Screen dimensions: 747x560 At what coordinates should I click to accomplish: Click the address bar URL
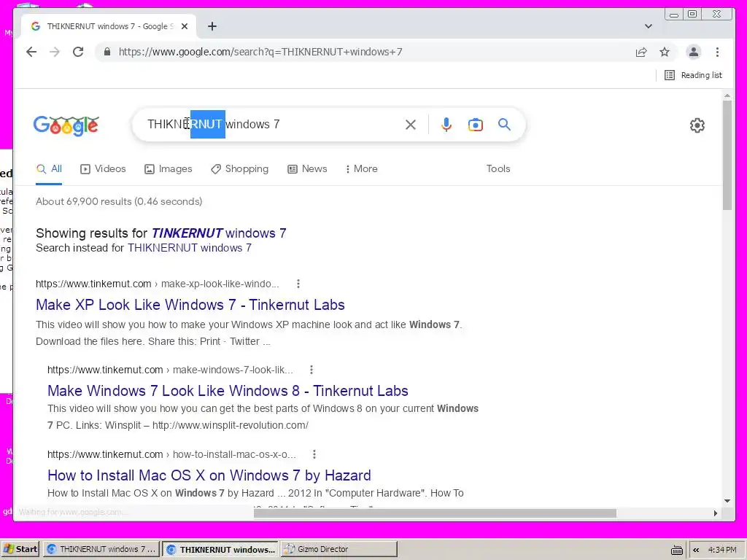click(260, 52)
